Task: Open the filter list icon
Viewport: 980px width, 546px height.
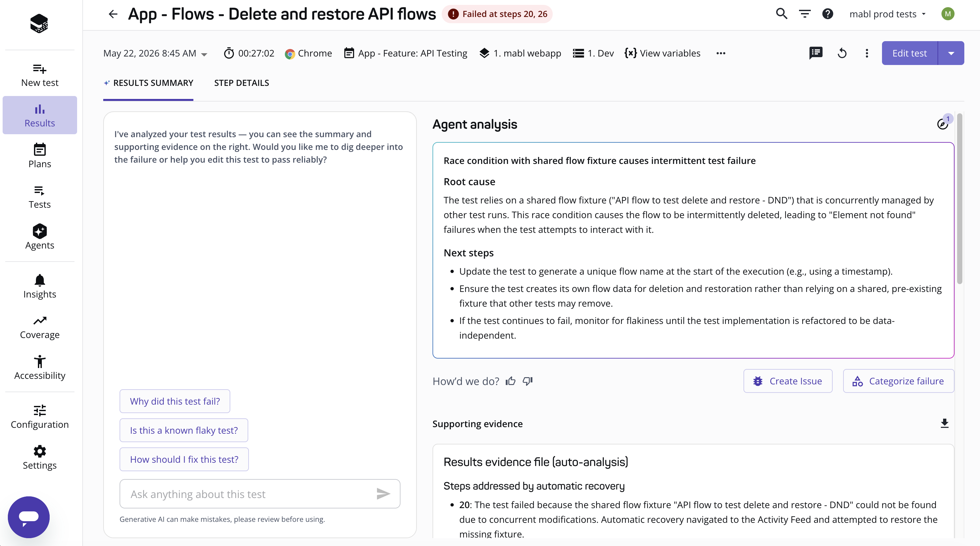Action: [x=805, y=14]
